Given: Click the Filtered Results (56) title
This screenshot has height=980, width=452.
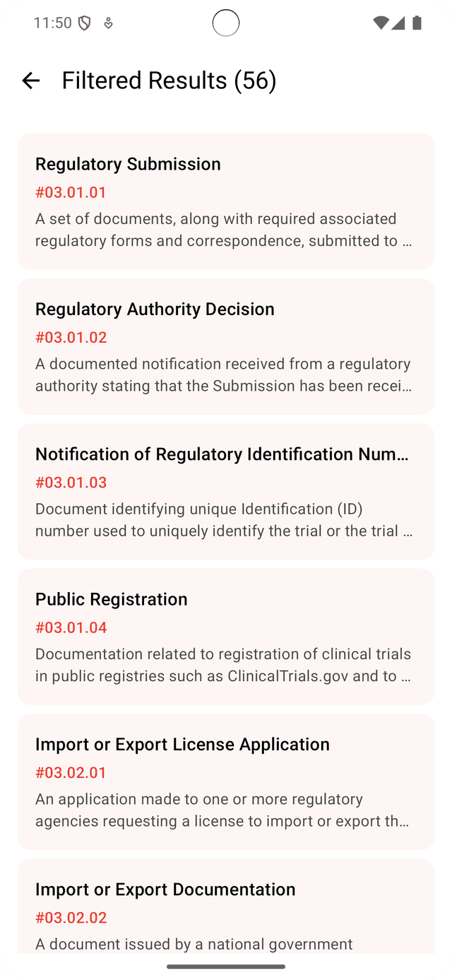Looking at the screenshot, I should click(x=169, y=81).
